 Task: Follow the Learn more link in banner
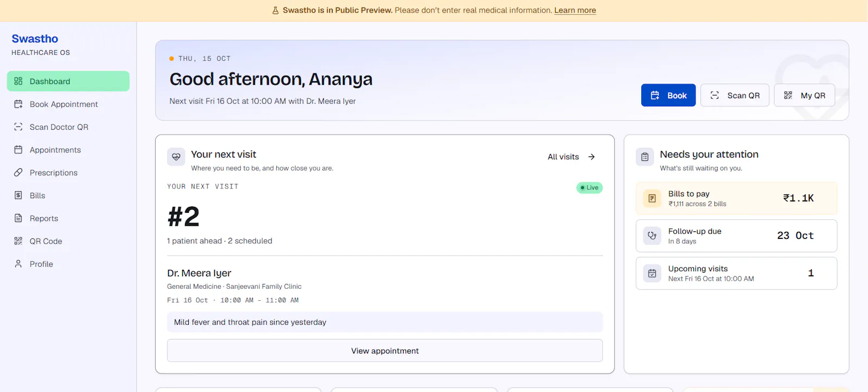coord(575,10)
